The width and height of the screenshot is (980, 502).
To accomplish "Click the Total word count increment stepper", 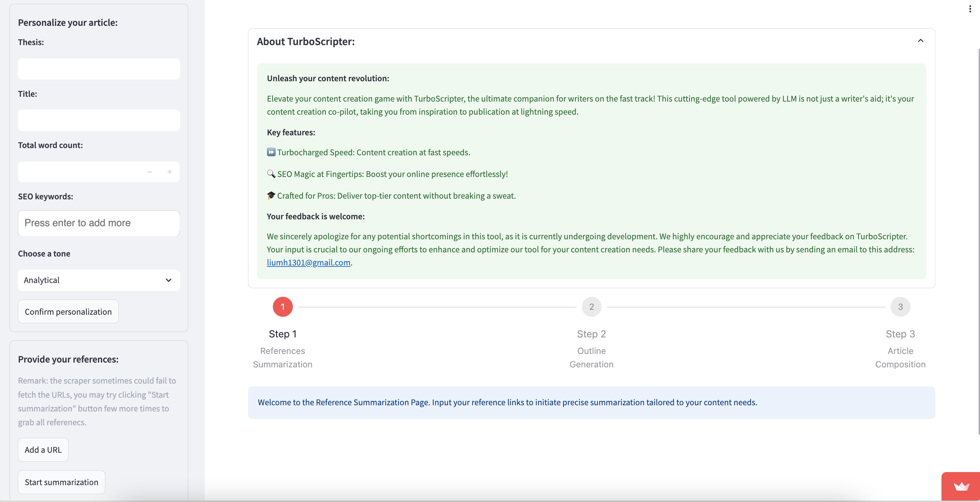I will pyautogui.click(x=170, y=171).
